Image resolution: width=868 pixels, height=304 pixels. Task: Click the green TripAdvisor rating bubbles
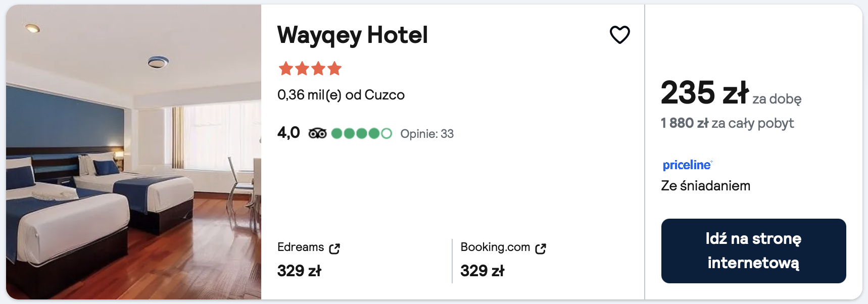click(x=361, y=133)
